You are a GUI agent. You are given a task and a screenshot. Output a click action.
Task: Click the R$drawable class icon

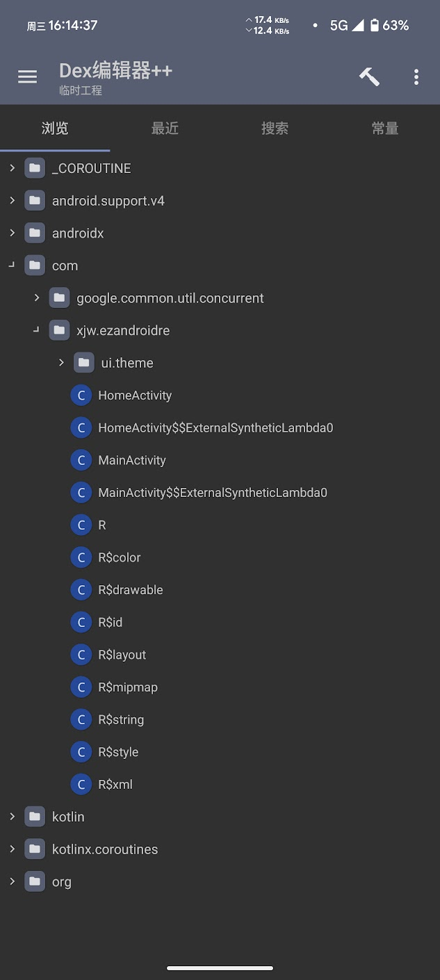(x=81, y=590)
